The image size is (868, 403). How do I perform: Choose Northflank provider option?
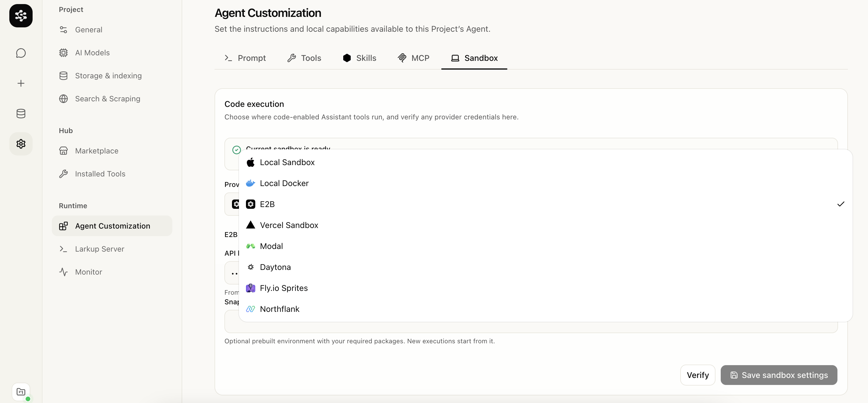pos(545,309)
